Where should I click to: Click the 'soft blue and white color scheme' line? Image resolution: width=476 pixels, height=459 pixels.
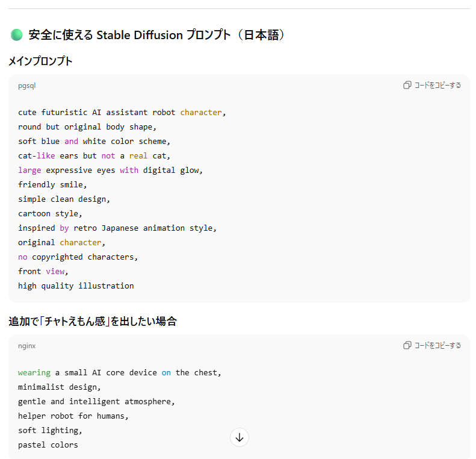[x=94, y=141]
